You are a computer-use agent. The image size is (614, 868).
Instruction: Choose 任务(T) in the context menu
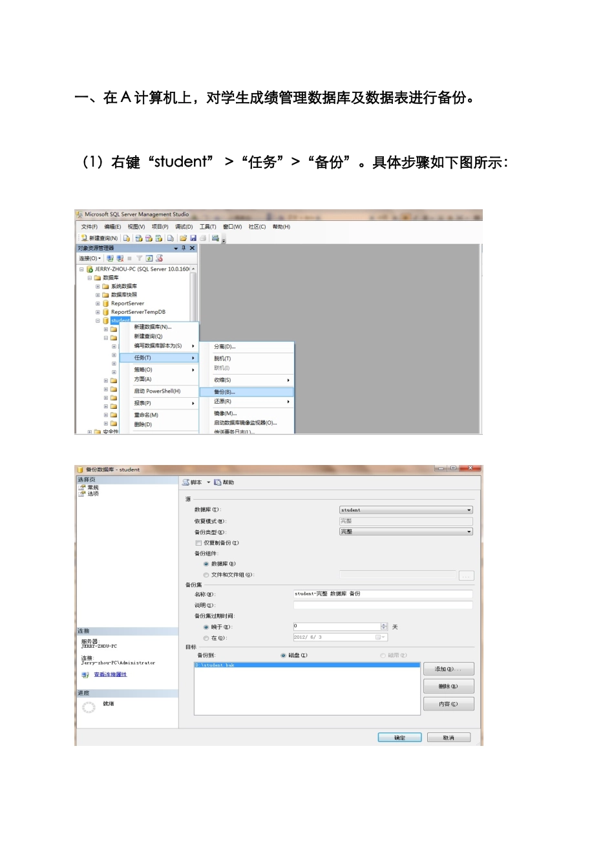tap(159, 358)
